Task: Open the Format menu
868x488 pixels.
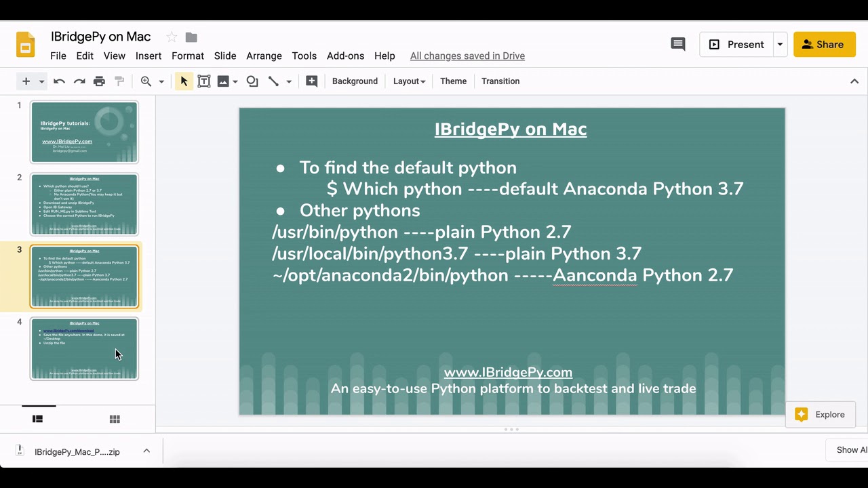Action: pos(188,56)
